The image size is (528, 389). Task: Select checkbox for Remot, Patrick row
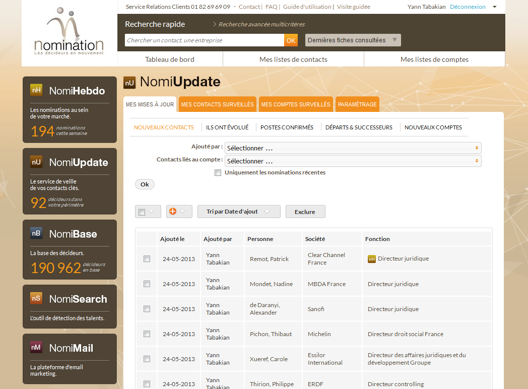point(146,259)
